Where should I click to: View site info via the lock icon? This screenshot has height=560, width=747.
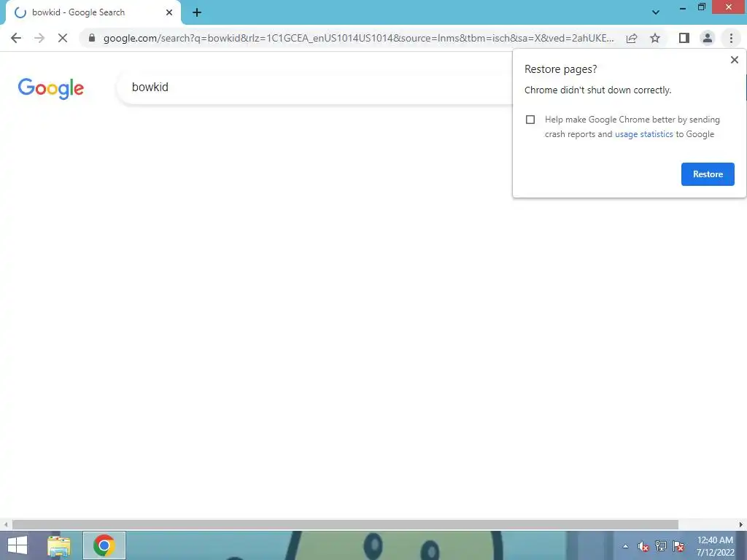tap(92, 38)
